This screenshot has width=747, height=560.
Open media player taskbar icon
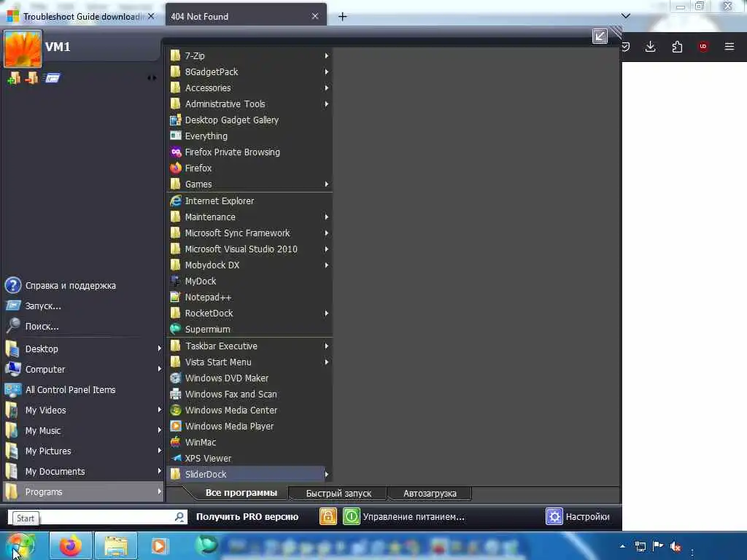[160, 545]
